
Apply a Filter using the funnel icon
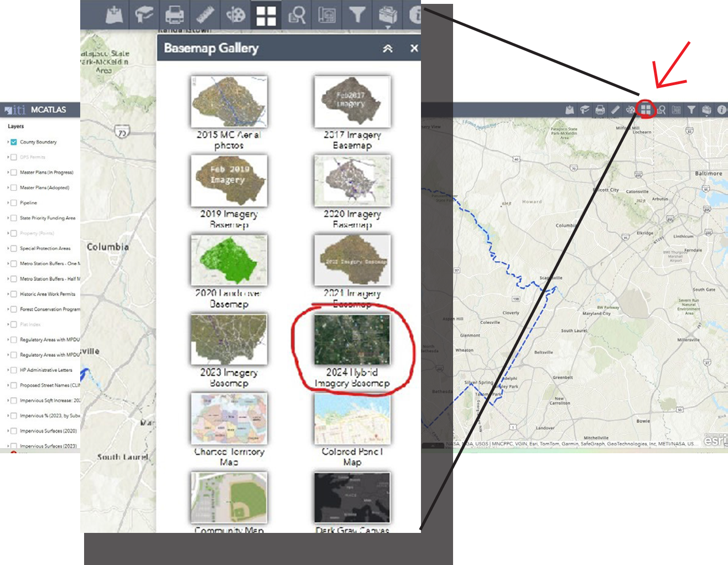point(357,15)
